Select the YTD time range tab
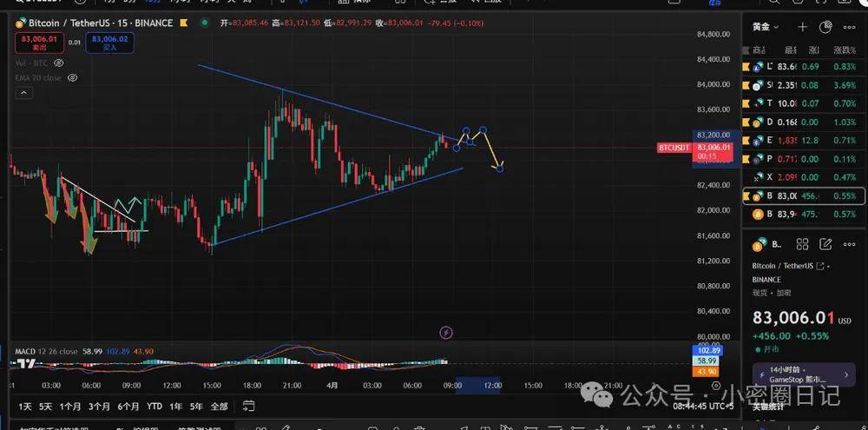Image resolution: width=868 pixels, height=430 pixels. (155, 406)
